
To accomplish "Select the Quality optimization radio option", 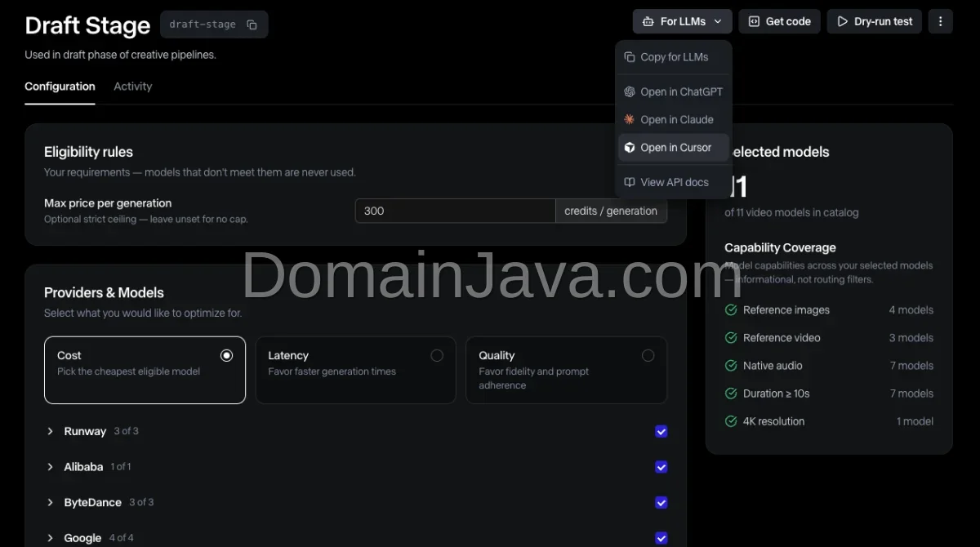I will pos(566,370).
